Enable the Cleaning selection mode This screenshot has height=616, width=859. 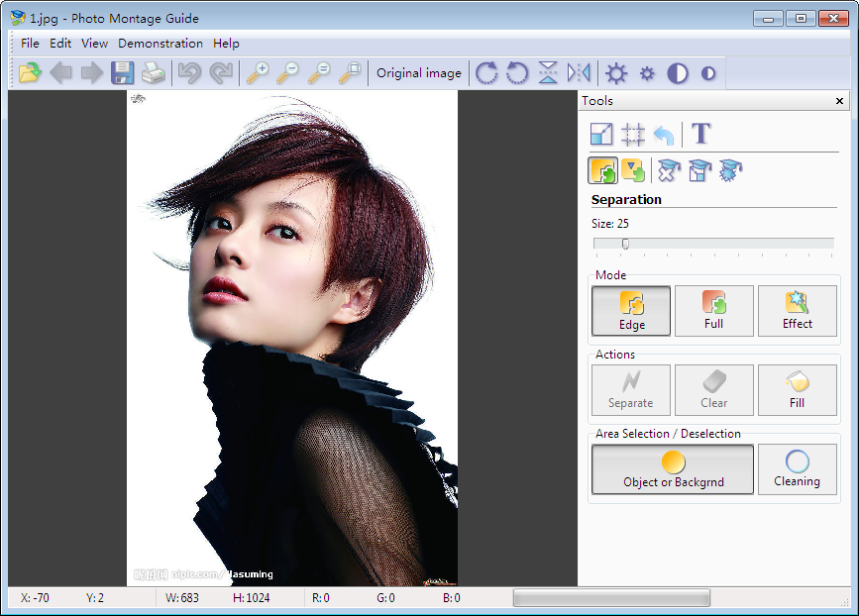pos(797,469)
